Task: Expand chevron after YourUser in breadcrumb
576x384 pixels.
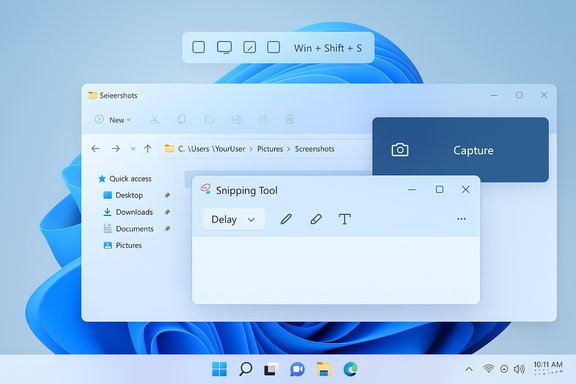Action: coord(251,149)
